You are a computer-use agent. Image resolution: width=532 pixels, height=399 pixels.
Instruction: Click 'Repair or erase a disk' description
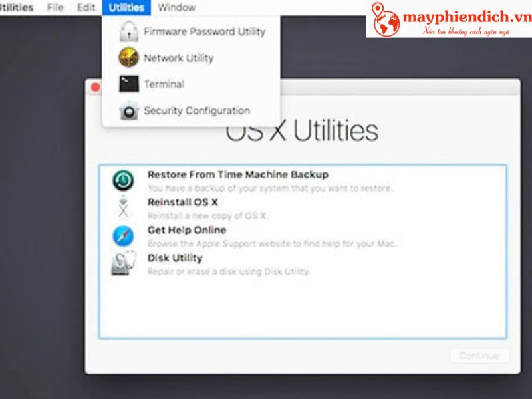click(229, 271)
